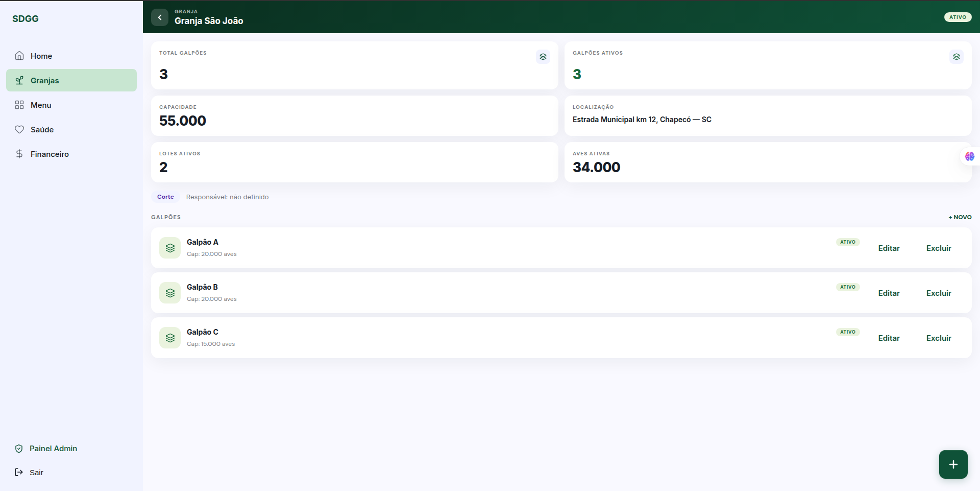Screen dimensions: 980x491
Task: Click ATIVO badge on Galpão A row
Action: click(848, 242)
